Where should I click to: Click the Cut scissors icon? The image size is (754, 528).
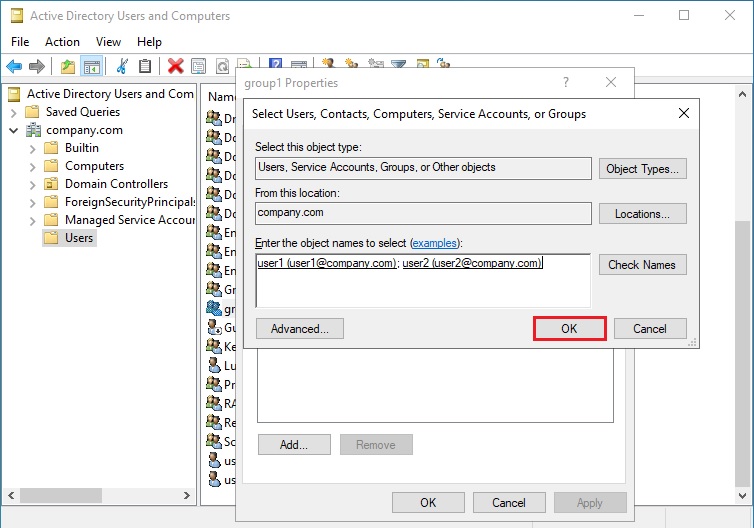click(122, 67)
